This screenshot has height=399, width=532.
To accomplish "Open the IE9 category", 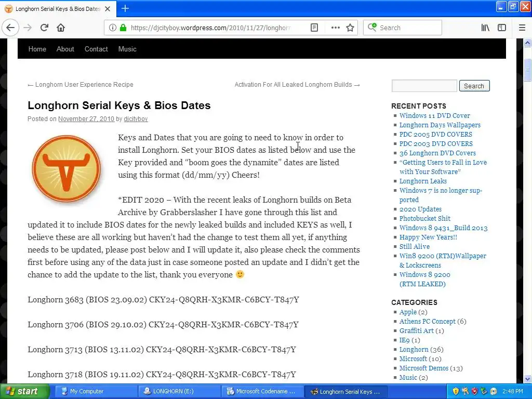I will (404, 340).
